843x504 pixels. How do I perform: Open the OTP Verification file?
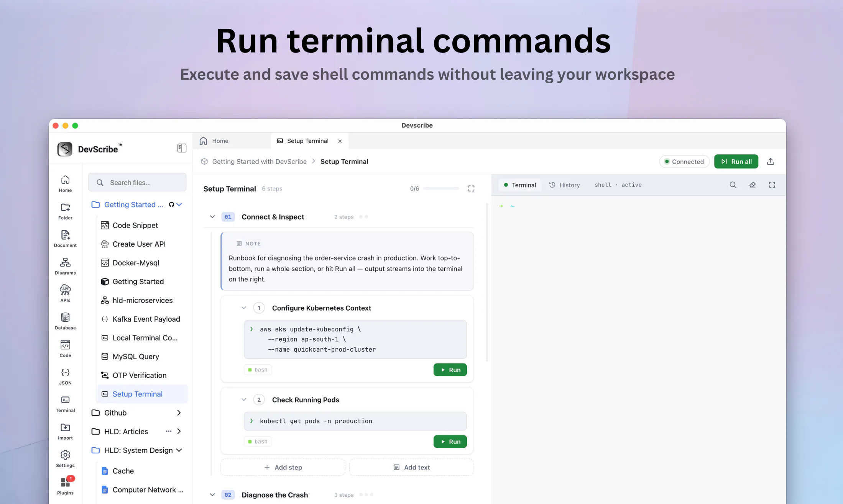142,375
